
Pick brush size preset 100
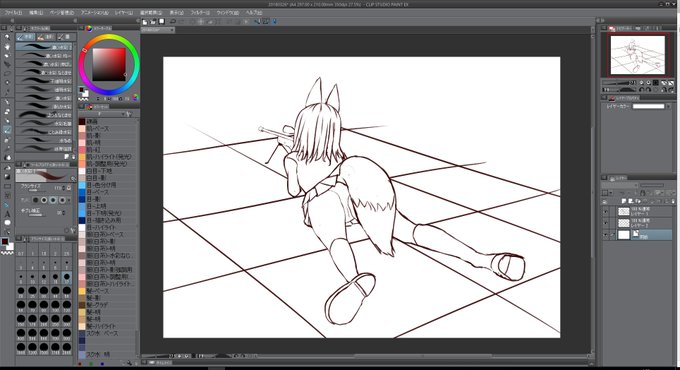pos(55,306)
